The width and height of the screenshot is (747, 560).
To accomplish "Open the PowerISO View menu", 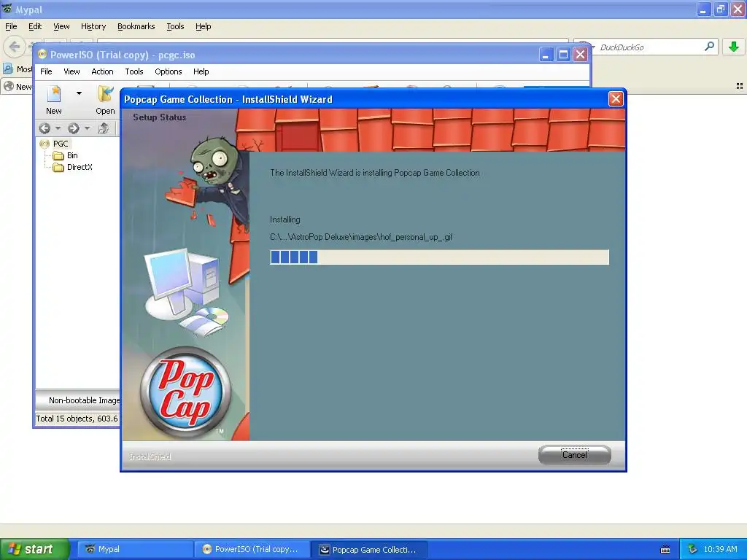I will [72, 71].
